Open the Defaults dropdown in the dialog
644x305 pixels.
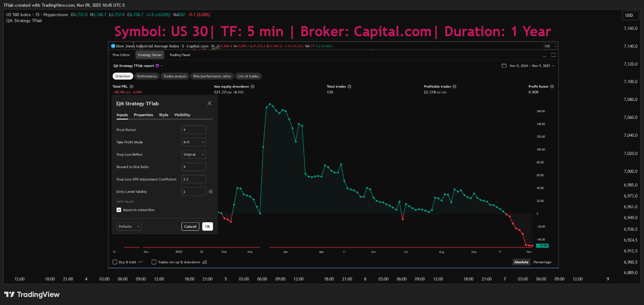[x=129, y=226]
